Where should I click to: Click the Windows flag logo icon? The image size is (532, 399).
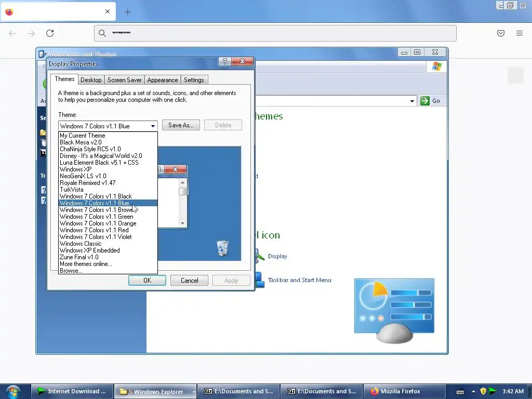coord(437,66)
